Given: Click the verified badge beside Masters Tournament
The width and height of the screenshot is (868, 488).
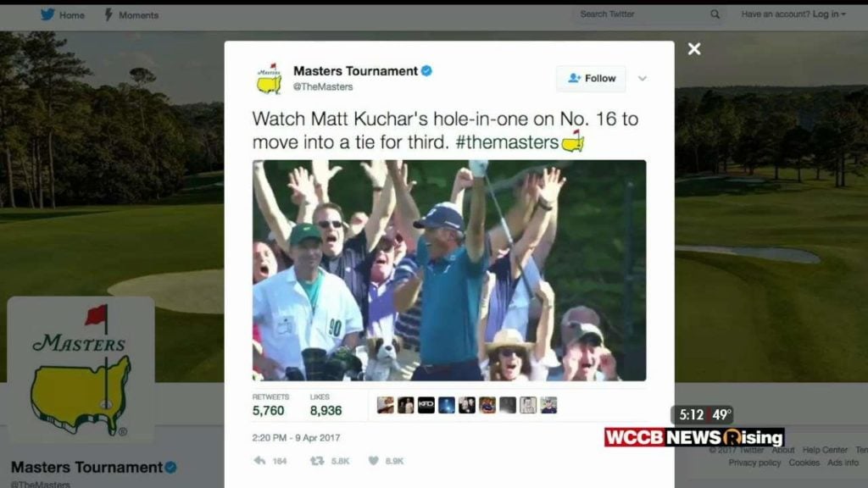Looking at the screenshot, I should [426, 71].
